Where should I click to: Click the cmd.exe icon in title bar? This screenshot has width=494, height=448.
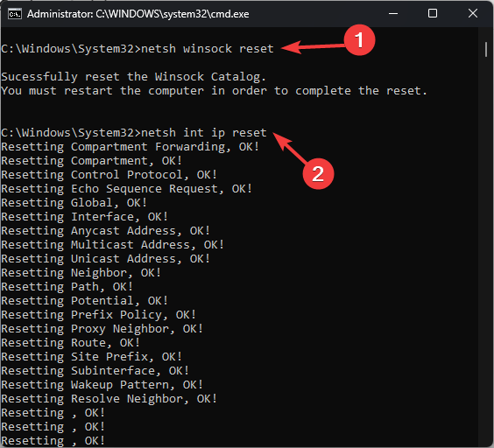click(15, 14)
